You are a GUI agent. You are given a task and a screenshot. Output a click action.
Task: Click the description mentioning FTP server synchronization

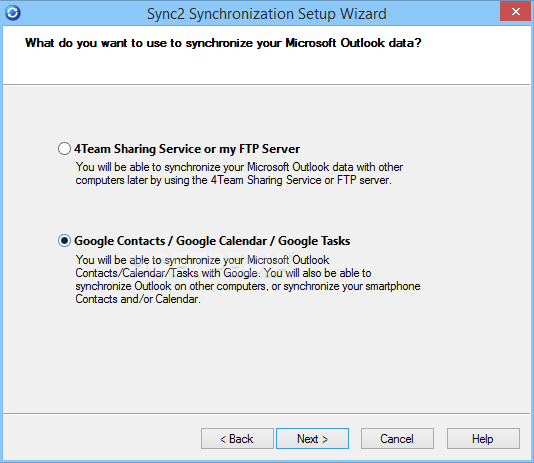pos(239,174)
